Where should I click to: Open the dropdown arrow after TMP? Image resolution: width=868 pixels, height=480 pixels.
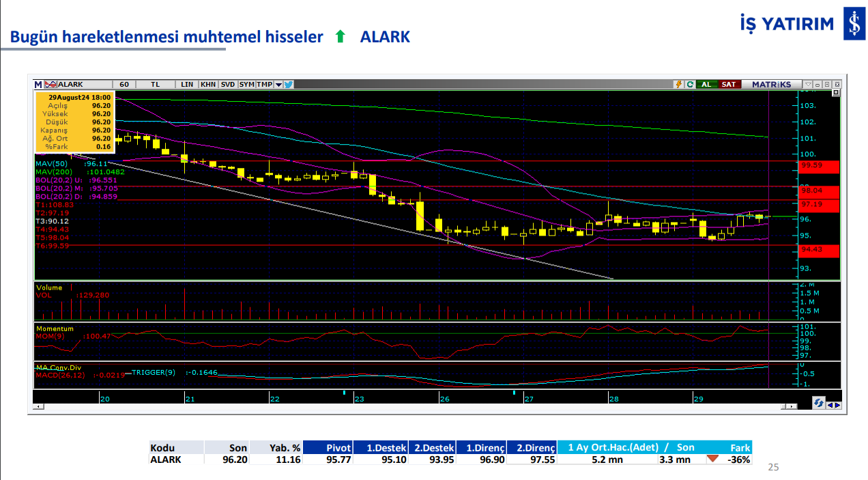click(278, 85)
